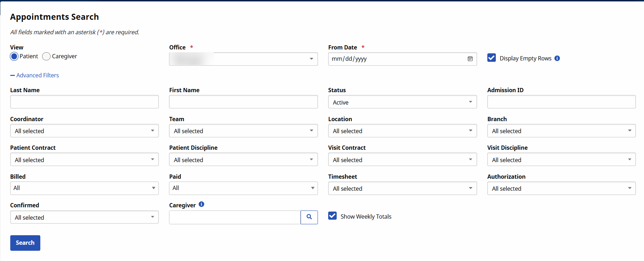
Task: Click the calendar icon in From Date
Action: tap(470, 59)
